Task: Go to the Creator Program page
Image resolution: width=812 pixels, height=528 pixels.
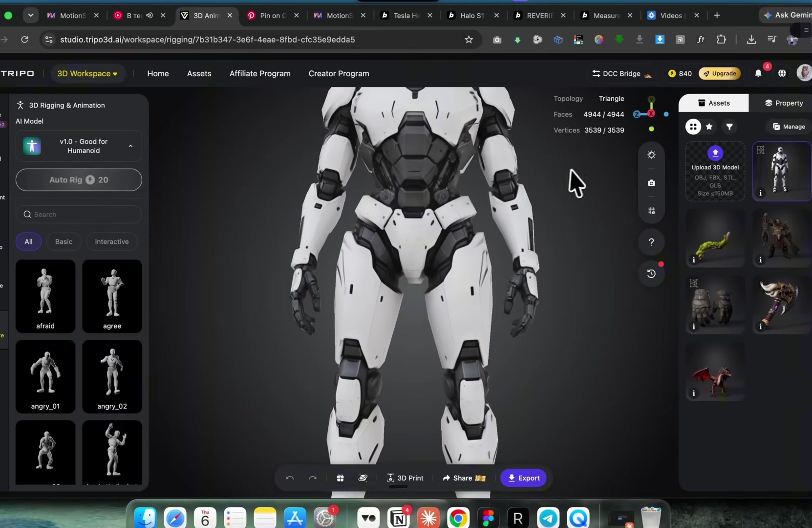Action: coord(339,73)
